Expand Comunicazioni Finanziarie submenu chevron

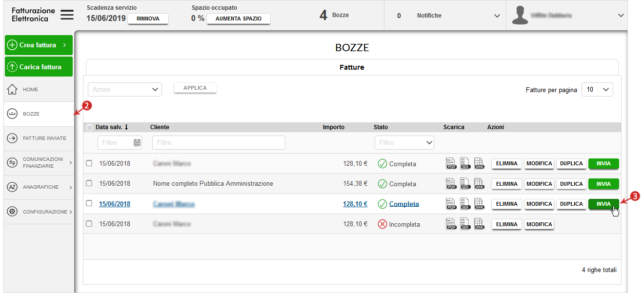pos(71,163)
